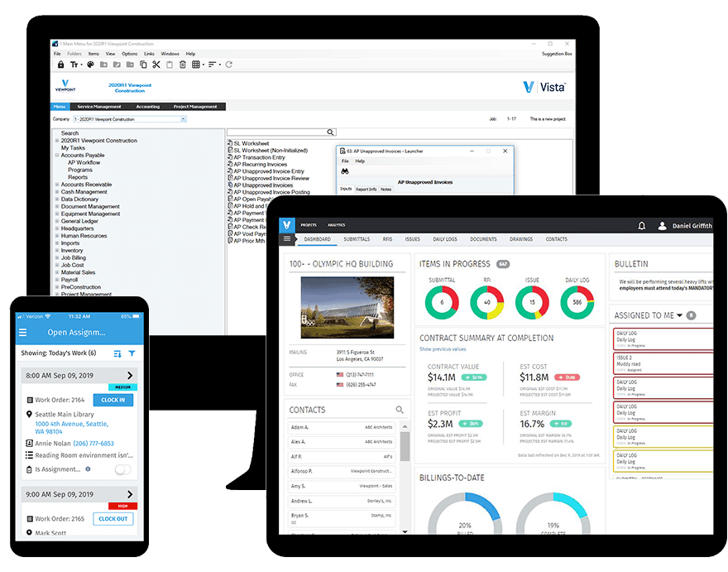The image size is (728, 572).
Task: Switch to the Accounting tab
Action: 149,106
